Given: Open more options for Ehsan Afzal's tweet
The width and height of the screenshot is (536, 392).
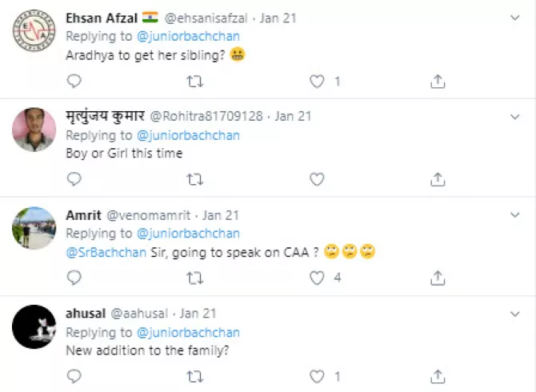Looking at the screenshot, I should point(516,18).
